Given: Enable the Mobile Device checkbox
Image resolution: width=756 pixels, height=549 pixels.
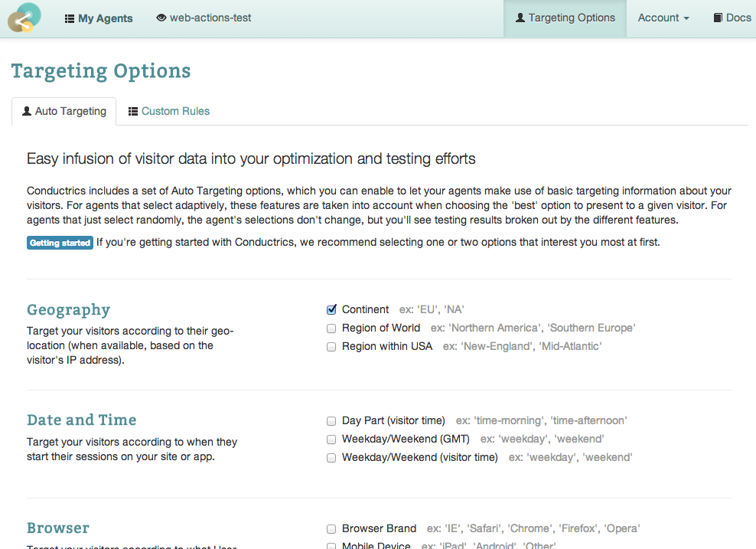Looking at the screenshot, I should (x=331, y=546).
